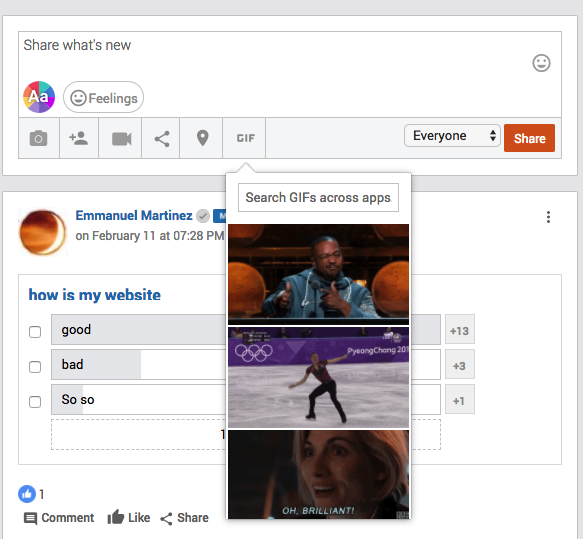The width and height of the screenshot is (583, 539).
Task: Open Emmanuel Martinez's profile link
Action: [x=134, y=215]
